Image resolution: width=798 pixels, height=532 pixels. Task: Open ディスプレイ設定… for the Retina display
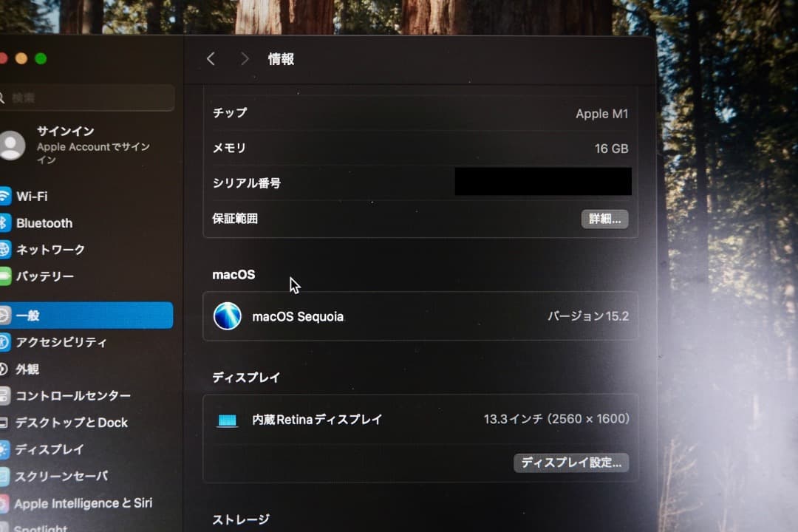coord(571,463)
